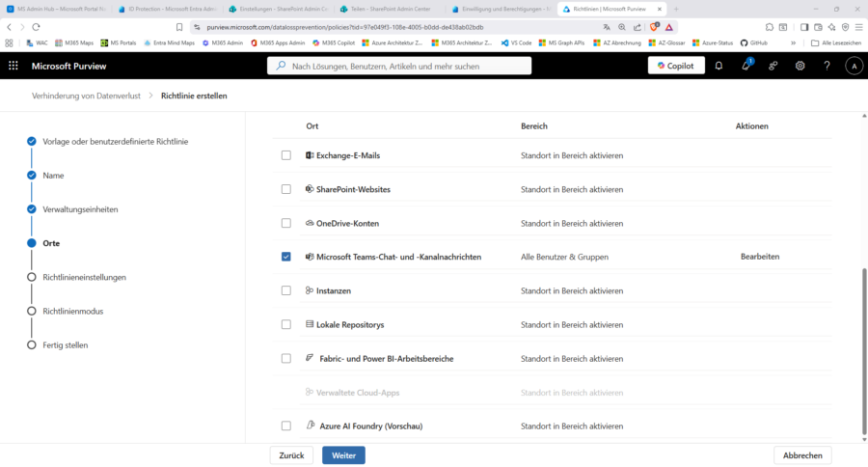Click the Exchange-E-Mails location icon
Viewport: 868px width, 467px height.
click(x=310, y=155)
